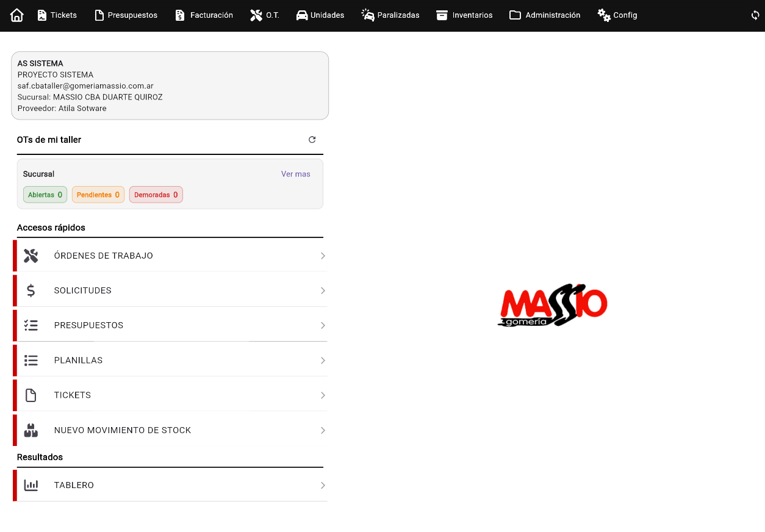The height and width of the screenshot is (532, 765).
Task: Open PLANILLAS quick access
Action: pos(170,361)
